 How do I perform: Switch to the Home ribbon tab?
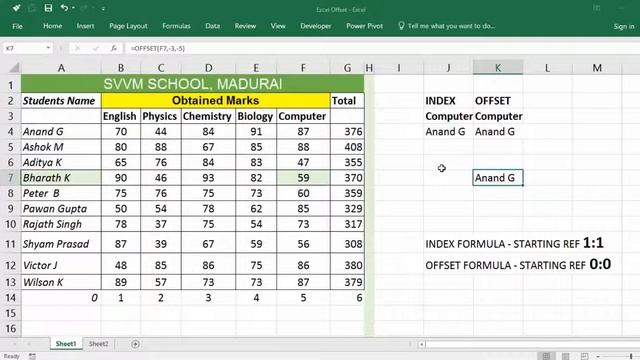53,26
